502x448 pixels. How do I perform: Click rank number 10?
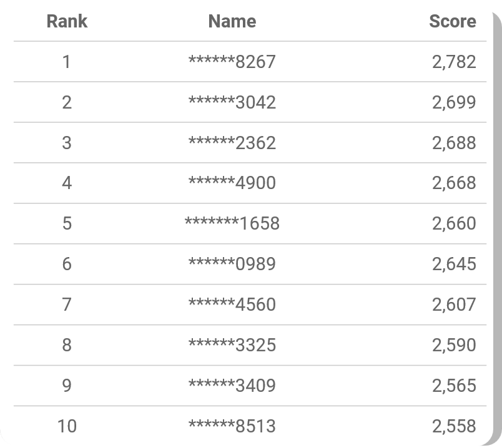tap(67, 426)
